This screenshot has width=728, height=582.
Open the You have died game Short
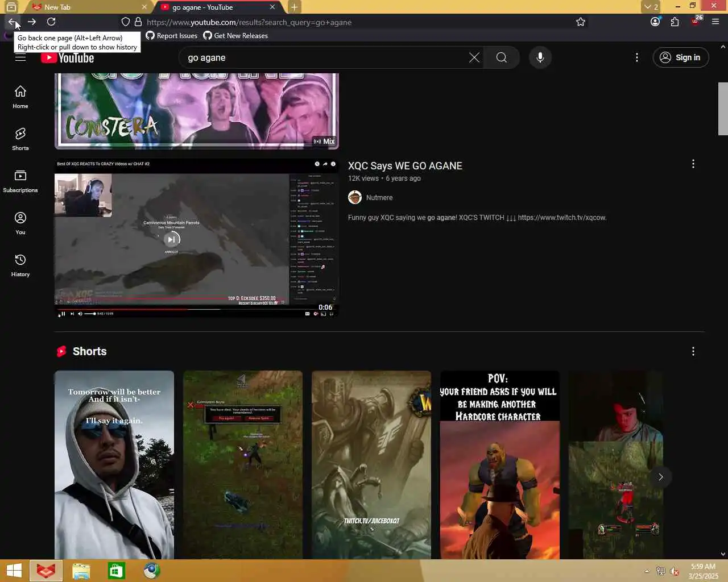pyautogui.click(x=243, y=465)
